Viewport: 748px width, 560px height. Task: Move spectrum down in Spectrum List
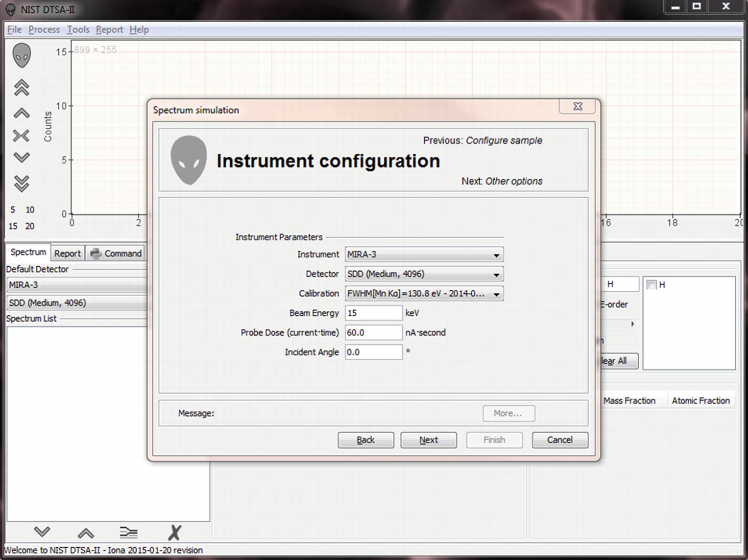click(x=42, y=532)
